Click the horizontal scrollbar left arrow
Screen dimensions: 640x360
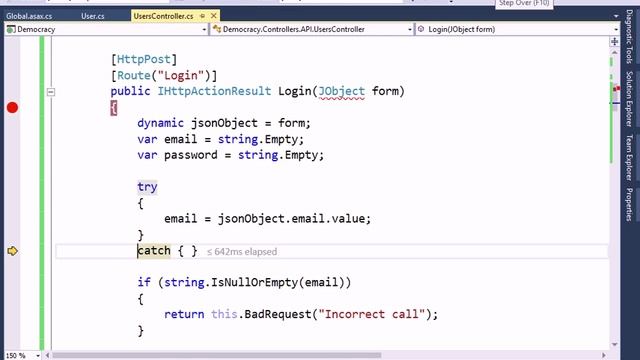[x=47, y=355]
